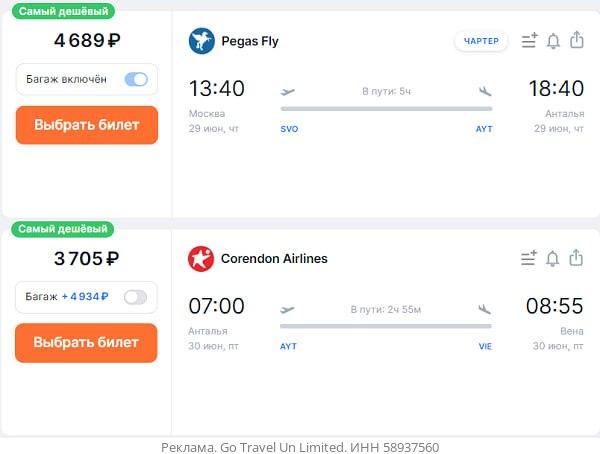Click the Corendon Airlines star logo
The image size is (600, 454).
tap(201, 259)
